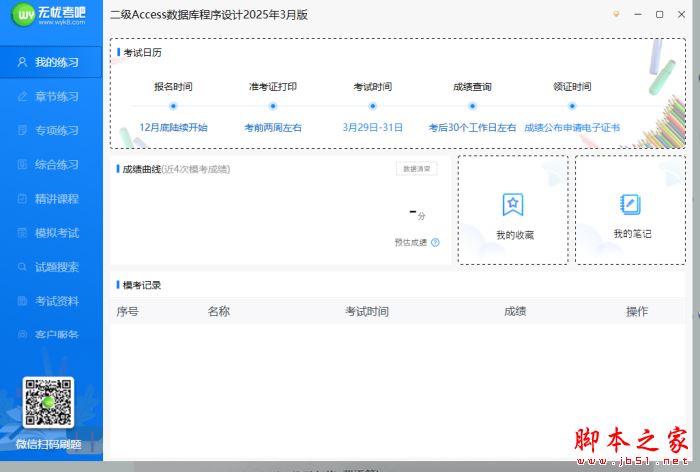Click the 模考记录 heading
This screenshot has width=700, height=472.
142,285
